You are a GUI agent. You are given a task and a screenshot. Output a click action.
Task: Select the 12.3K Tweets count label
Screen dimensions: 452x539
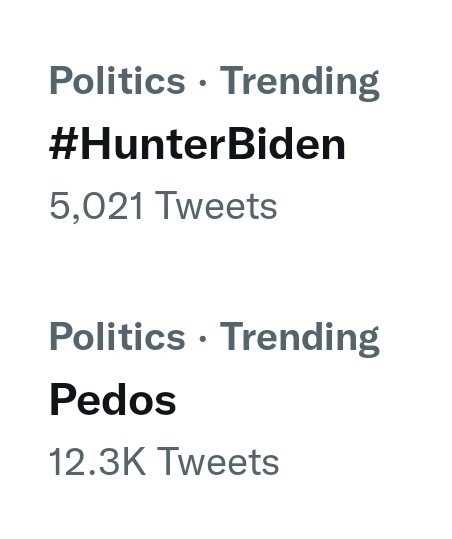click(x=164, y=461)
